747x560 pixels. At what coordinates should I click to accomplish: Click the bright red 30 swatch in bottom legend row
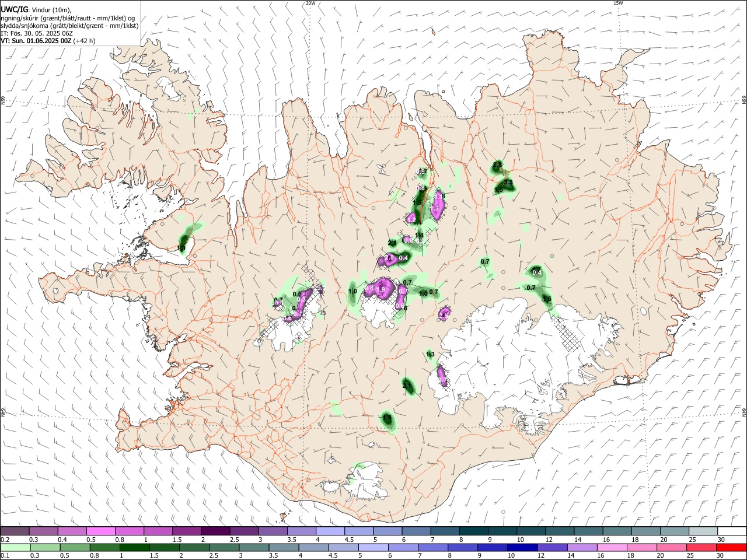(x=731, y=548)
